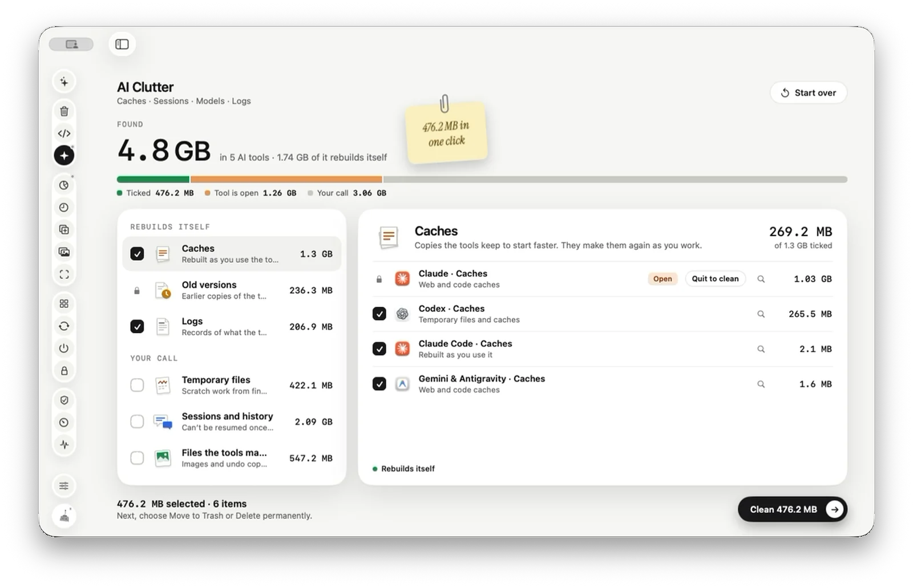Untick the Caches category checkbox
Screen dimensions: 913x588
pyautogui.click(x=137, y=254)
